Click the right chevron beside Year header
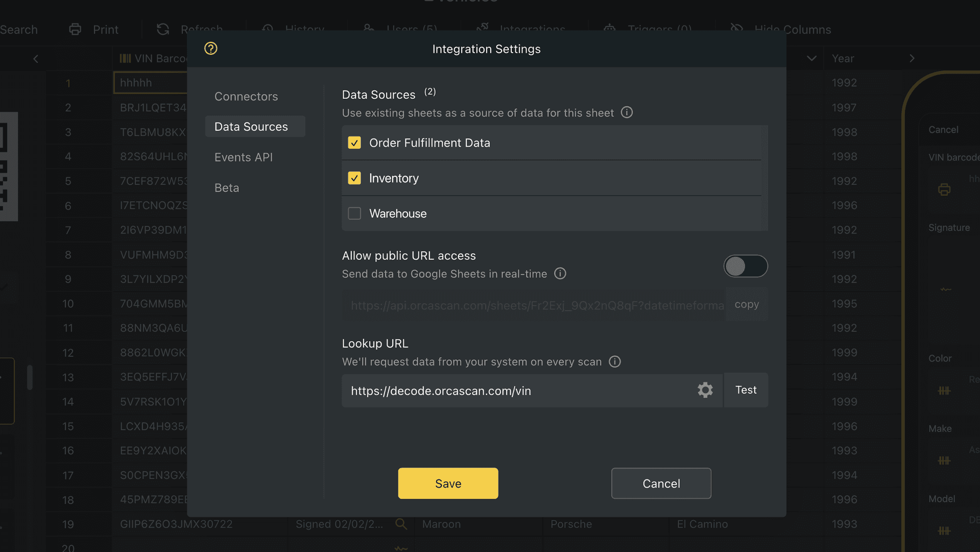Screen dimensions: 980x552 [x=912, y=58]
